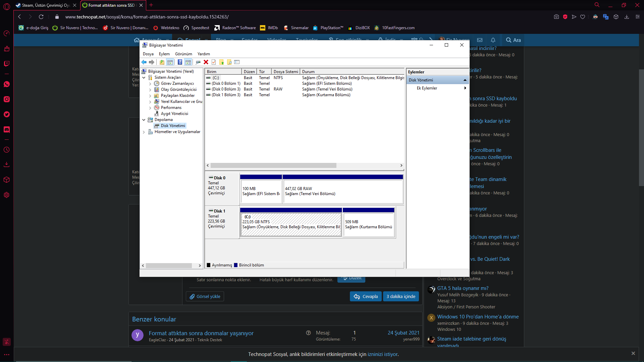The width and height of the screenshot is (644, 362).
Task: Toggle Show/Hide Console Tree toolbar button
Action: point(170,62)
